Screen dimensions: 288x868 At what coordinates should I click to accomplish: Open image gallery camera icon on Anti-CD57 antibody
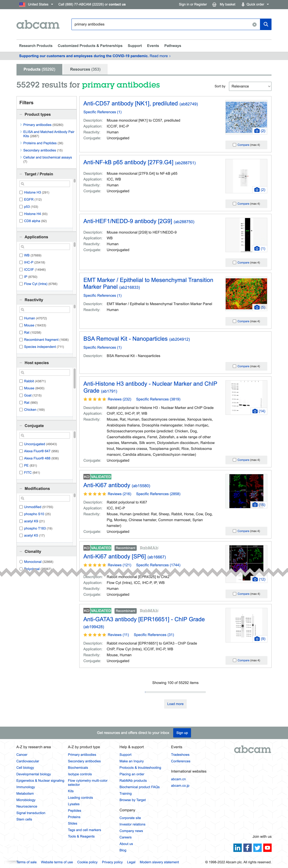(x=256, y=131)
